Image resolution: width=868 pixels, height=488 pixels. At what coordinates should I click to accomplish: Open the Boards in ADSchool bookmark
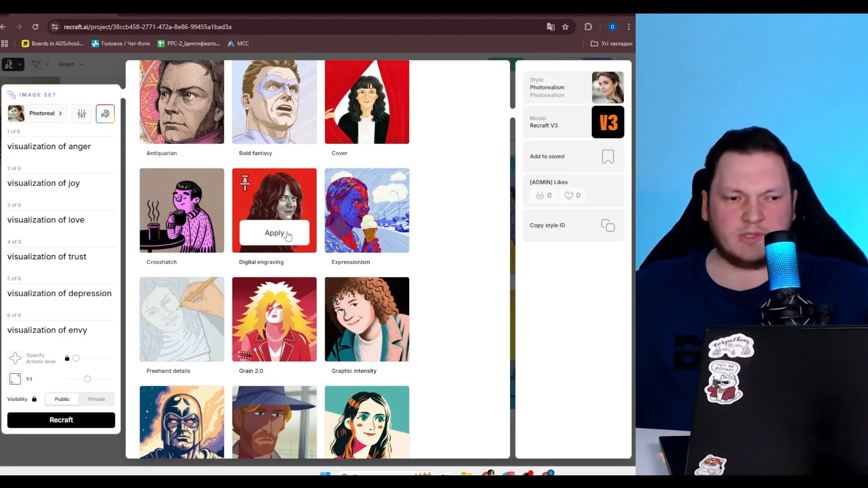[52, 44]
